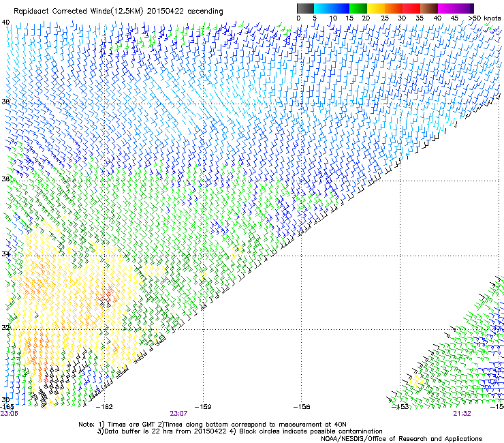Select the latitude label '32' on the left axis
The height and width of the screenshot is (443, 504).
coord(5,327)
